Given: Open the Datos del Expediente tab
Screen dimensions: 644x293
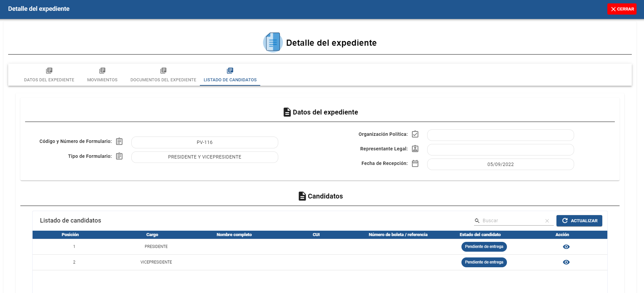Looking at the screenshot, I should pos(49,75).
